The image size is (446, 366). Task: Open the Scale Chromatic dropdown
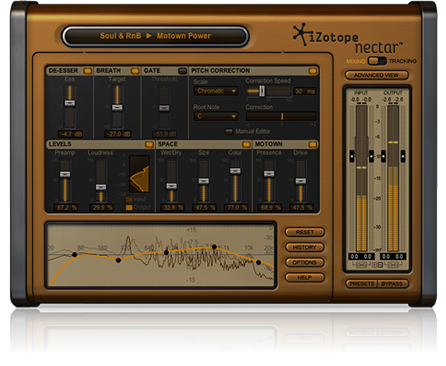pos(216,91)
